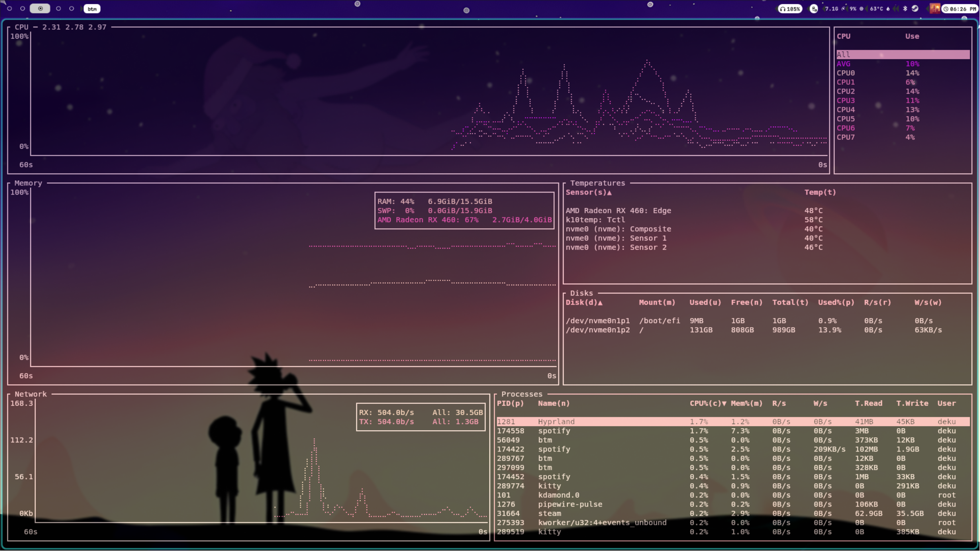Open the network connection icon in the bar
Screen dimensions: 980x551
pos(813,9)
